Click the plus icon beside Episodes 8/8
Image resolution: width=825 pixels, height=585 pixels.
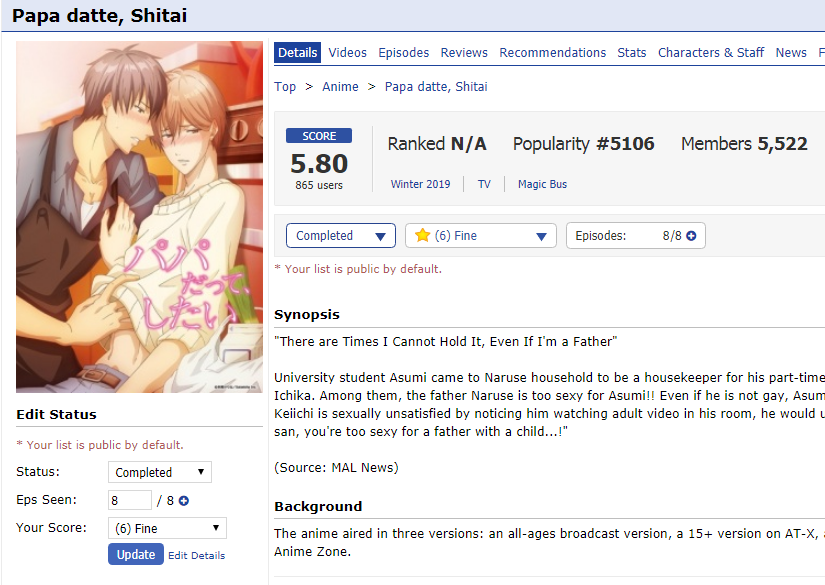(x=691, y=236)
